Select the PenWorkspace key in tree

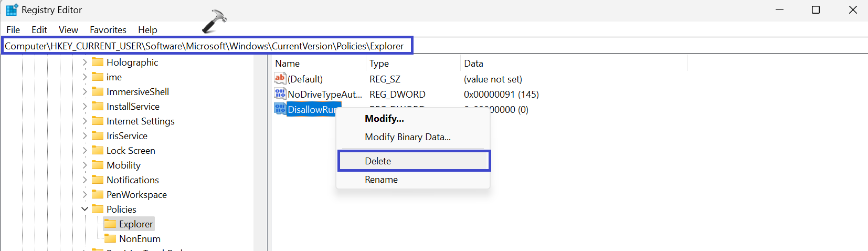(x=136, y=194)
